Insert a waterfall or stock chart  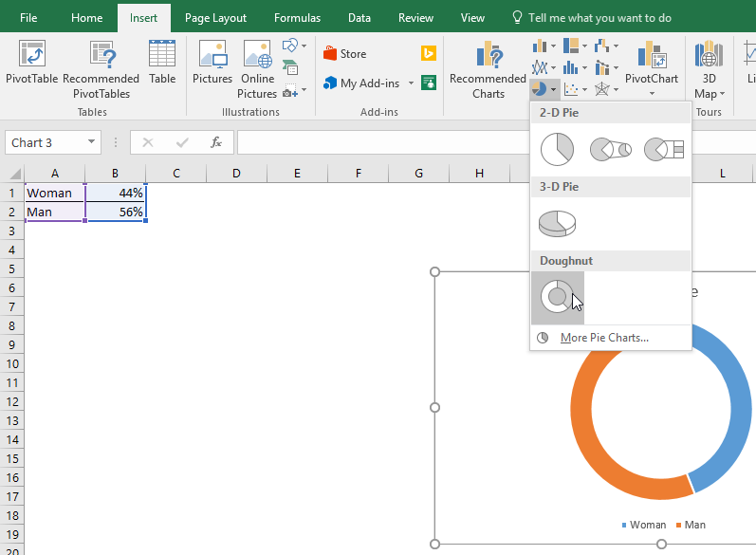(601, 46)
